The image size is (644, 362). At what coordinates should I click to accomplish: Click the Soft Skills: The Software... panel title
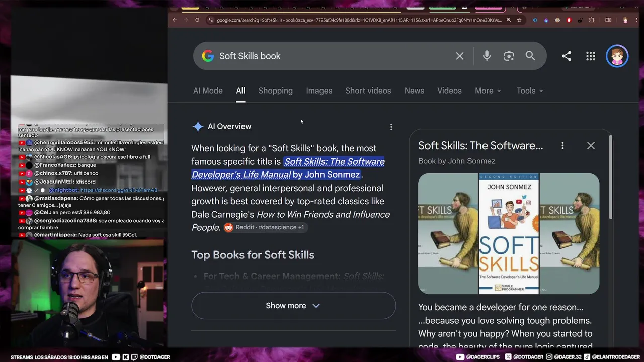(480, 146)
